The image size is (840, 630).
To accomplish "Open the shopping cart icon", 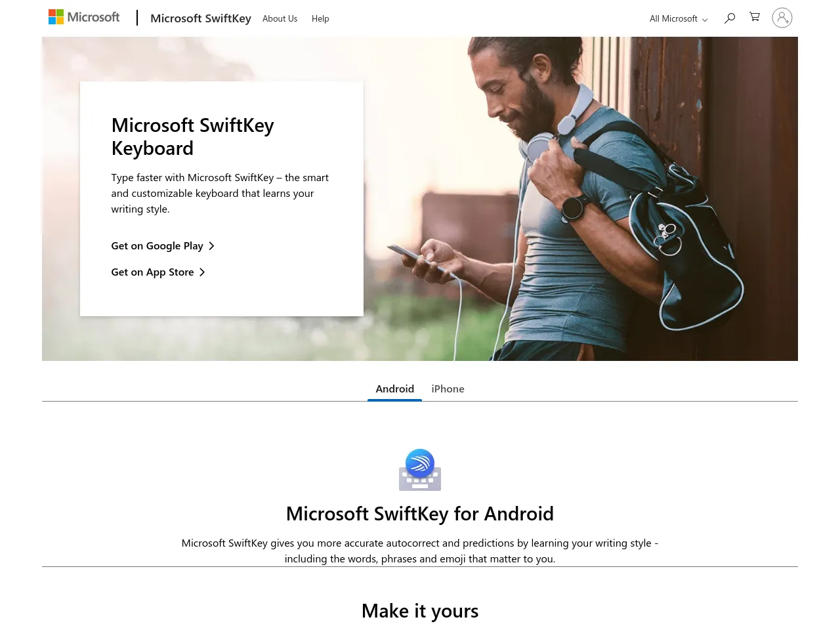I will pos(755,17).
